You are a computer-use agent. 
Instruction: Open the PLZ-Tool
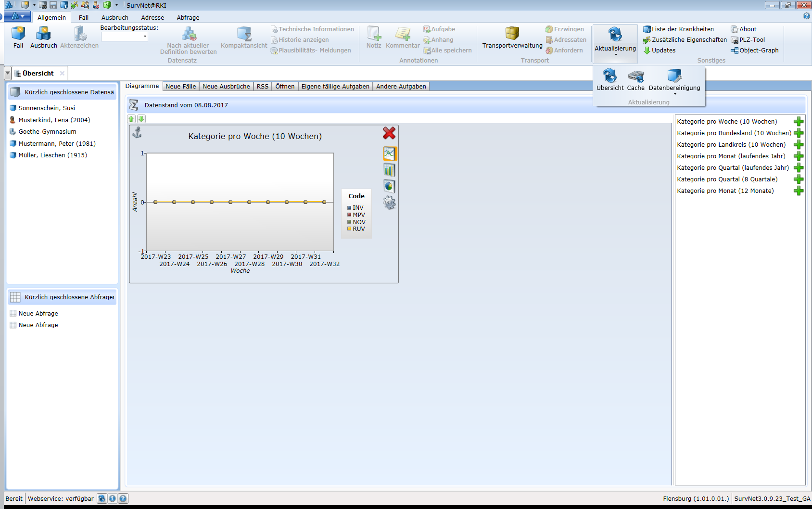pyautogui.click(x=751, y=40)
